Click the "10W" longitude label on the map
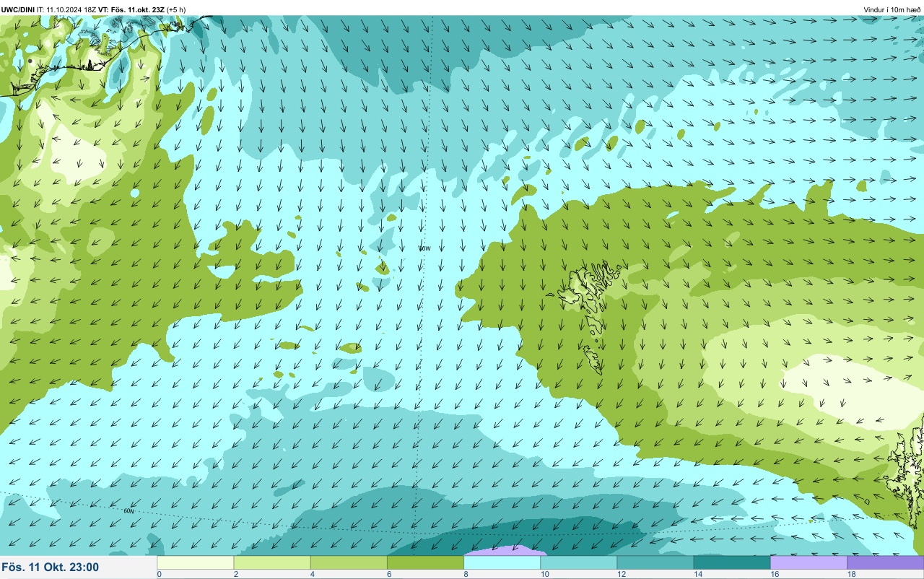The image size is (924, 579). tap(424, 248)
